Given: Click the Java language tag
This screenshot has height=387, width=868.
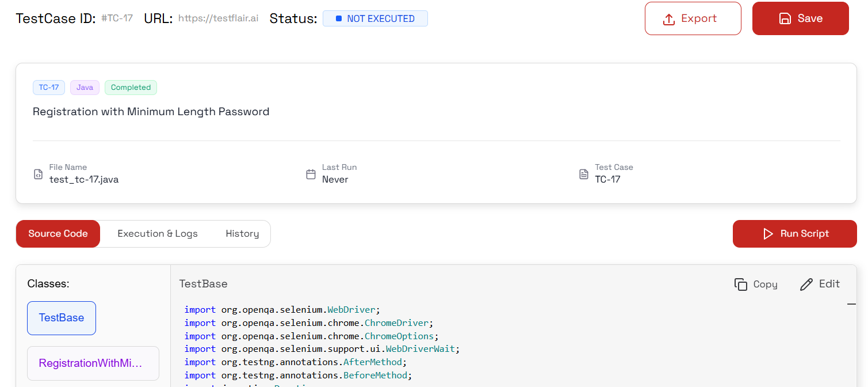Looking at the screenshot, I should [85, 88].
